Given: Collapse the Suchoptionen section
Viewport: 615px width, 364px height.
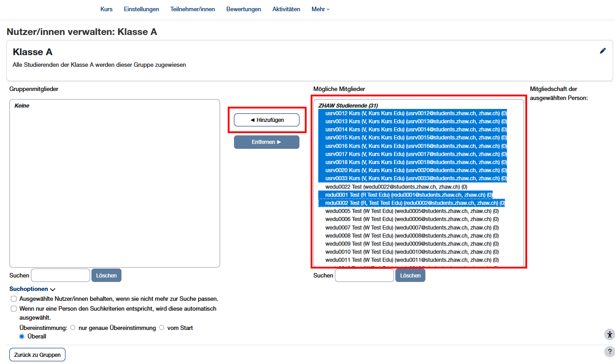Looking at the screenshot, I should click(x=32, y=289).
